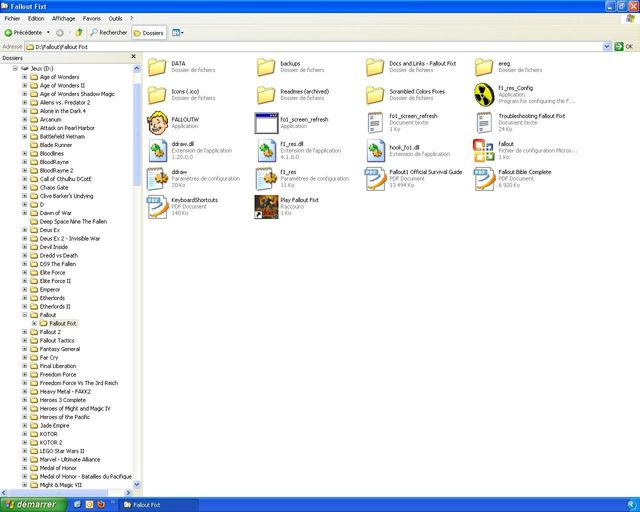This screenshot has width=640, height=512.
Task: Select the ddraw.dll file icon
Action: [158, 151]
